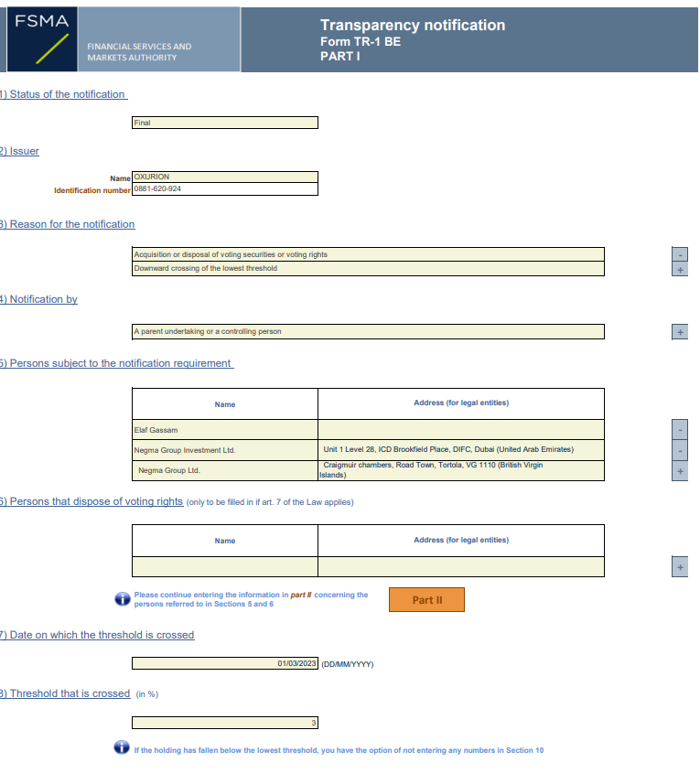The width and height of the screenshot is (700, 773).
Task: Click the date field showing 01/03/2023
Action: (225, 663)
